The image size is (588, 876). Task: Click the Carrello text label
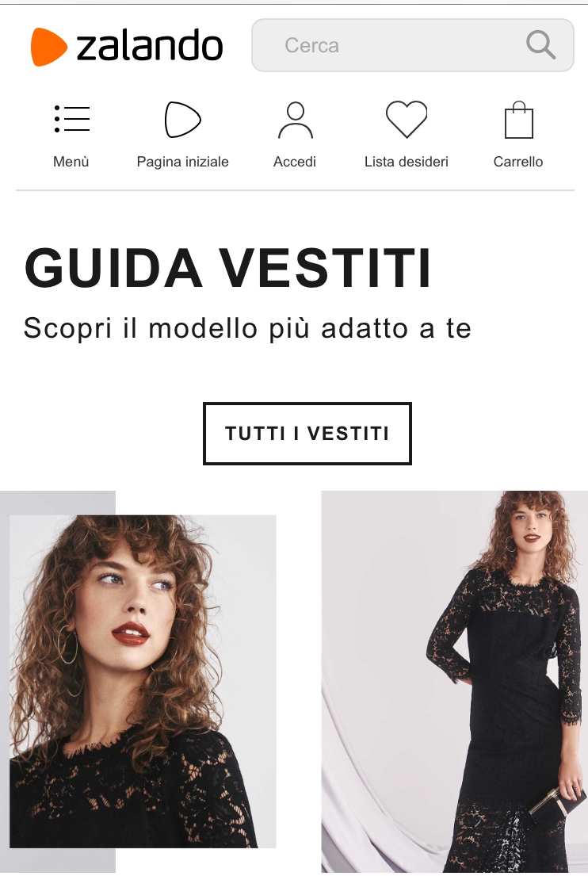tap(517, 162)
